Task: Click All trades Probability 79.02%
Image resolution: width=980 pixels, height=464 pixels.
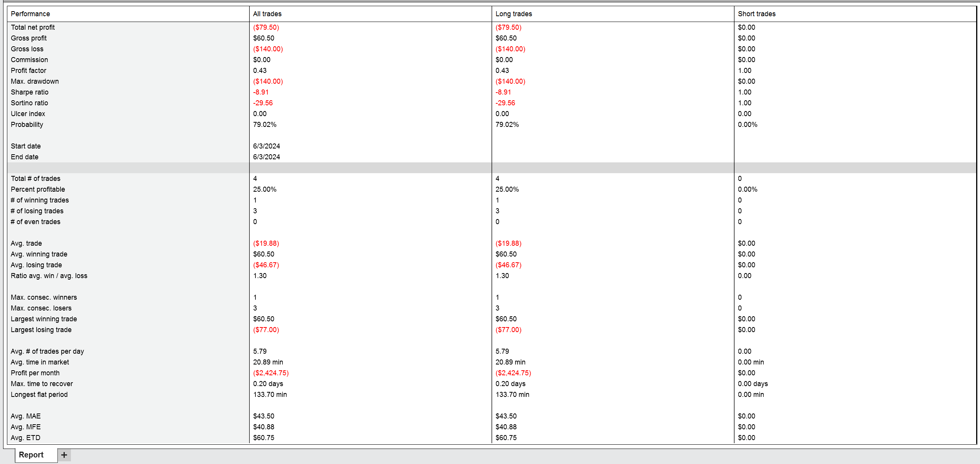Action: [x=265, y=125]
